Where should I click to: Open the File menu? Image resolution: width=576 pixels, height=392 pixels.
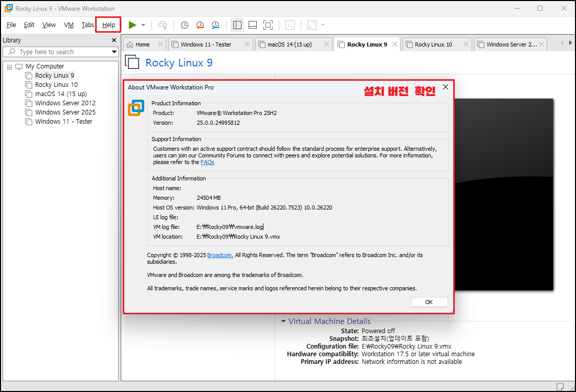(x=11, y=25)
